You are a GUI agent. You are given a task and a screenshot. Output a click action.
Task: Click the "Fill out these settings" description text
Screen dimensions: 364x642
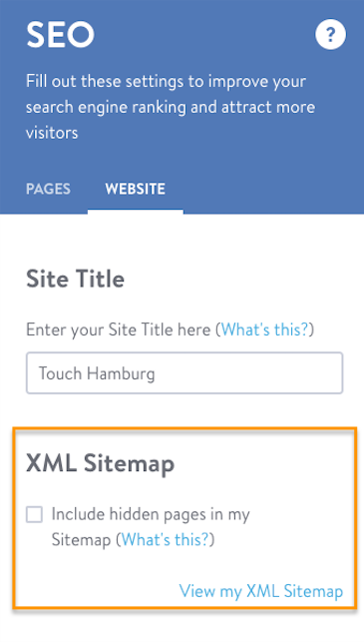click(x=171, y=107)
